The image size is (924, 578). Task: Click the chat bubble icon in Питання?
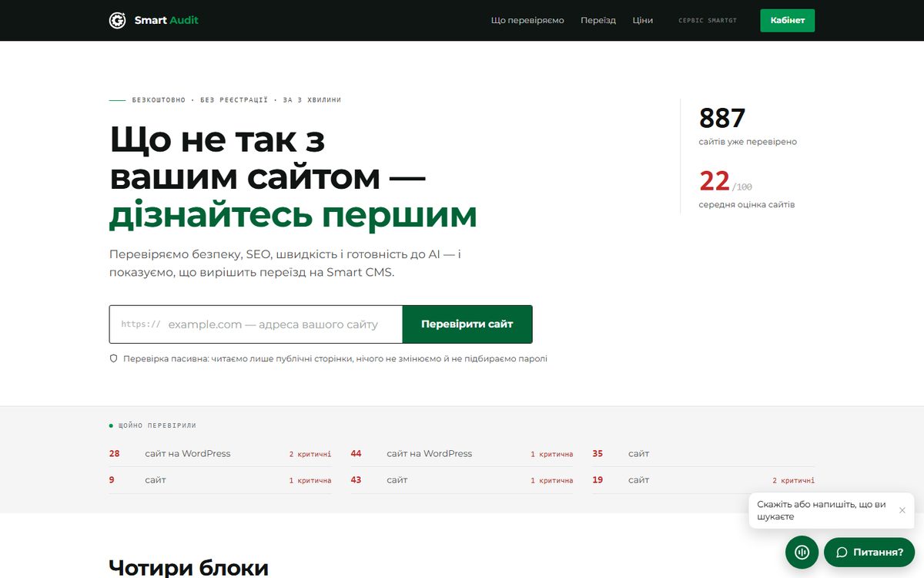[x=842, y=553]
